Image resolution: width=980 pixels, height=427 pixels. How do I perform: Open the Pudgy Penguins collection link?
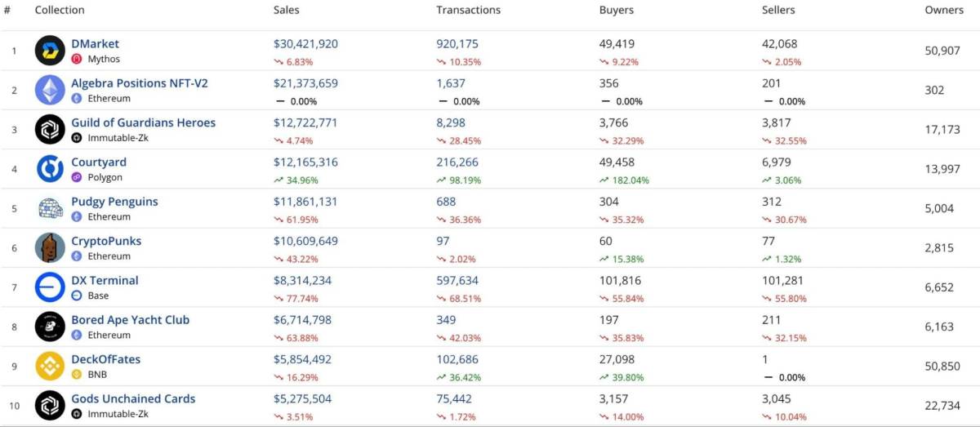[114, 202]
